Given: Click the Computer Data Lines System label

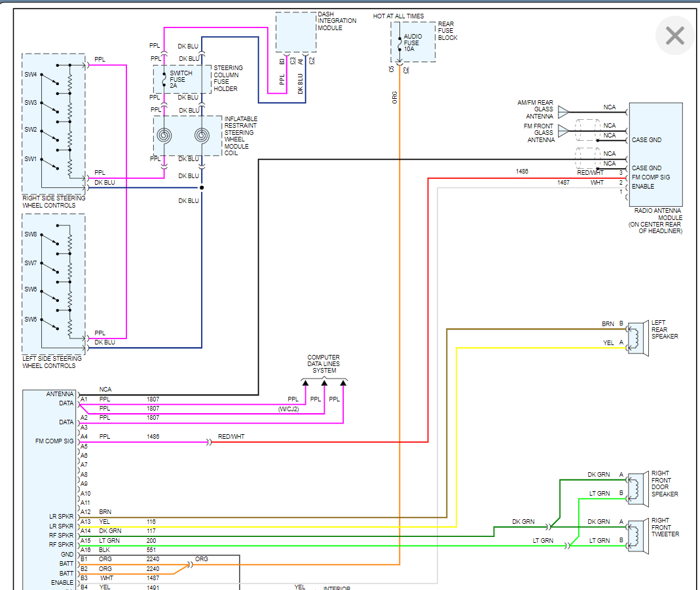Looking at the screenshot, I should tap(323, 364).
